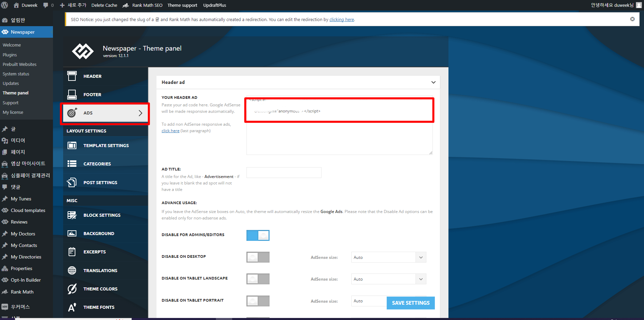
Task: Click the plus icon for adding new content
Action: coord(62,5)
